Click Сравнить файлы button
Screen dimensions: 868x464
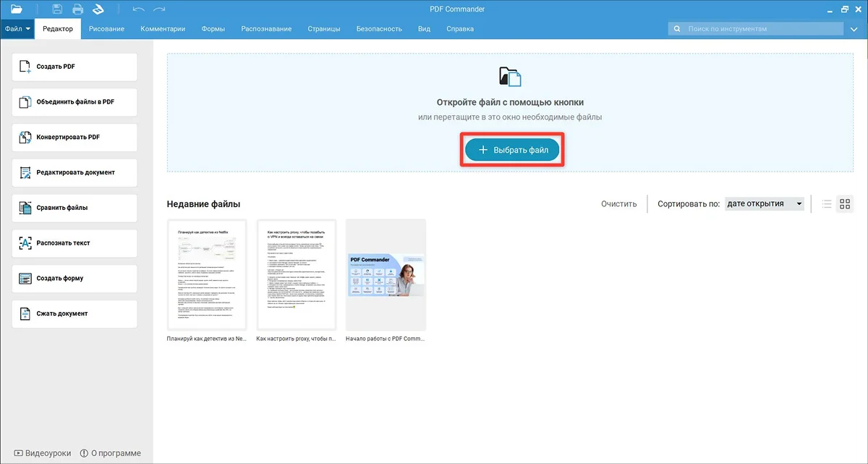click(x=75, y=208)
